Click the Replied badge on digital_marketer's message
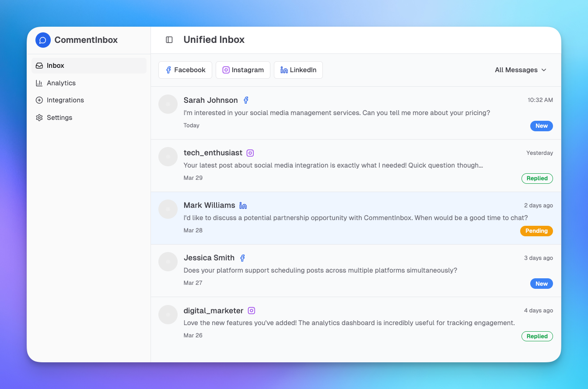This screenshot has width=588, height=389. click(537, 336)
